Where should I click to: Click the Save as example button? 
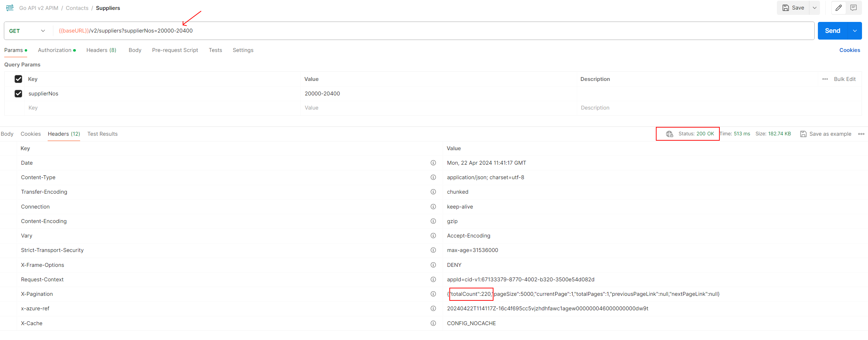pyautogui.click(x=826, y=134)
